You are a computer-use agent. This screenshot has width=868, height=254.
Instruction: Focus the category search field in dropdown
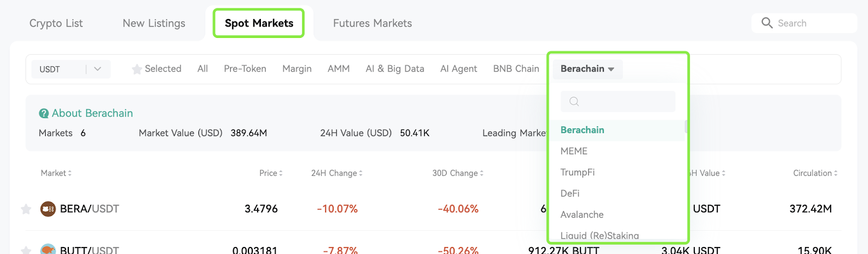click(x=618, y=101)
